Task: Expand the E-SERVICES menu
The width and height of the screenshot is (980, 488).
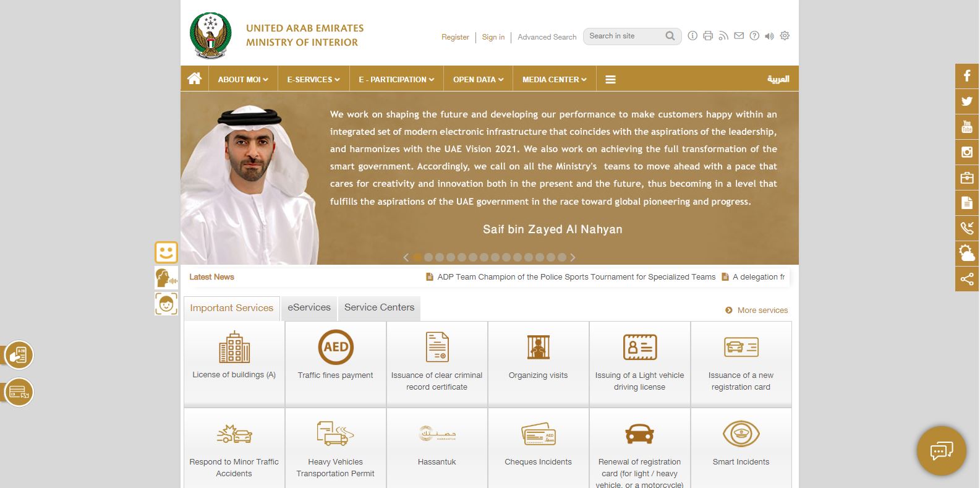Action: [313, 79]
